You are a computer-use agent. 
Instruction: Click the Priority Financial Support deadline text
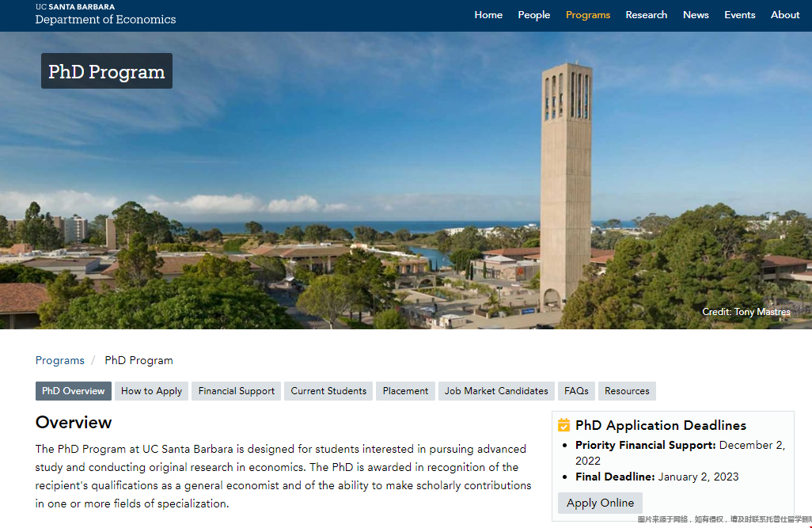tap(680, 453)
